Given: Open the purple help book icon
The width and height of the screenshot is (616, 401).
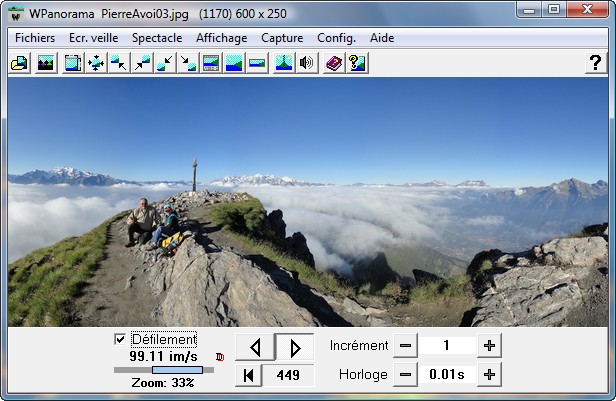Looking at the screenshot, I should (x=334, y=63).
